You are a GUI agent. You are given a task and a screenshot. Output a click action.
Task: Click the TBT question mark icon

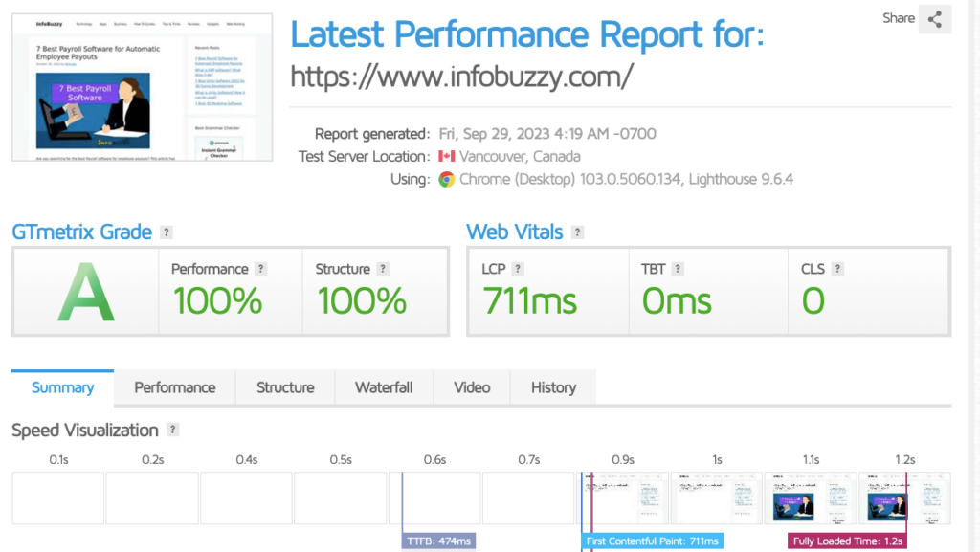coord(677,270)
